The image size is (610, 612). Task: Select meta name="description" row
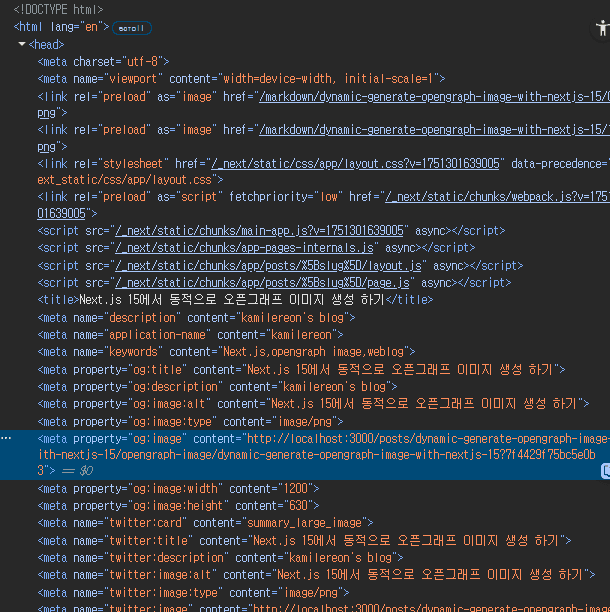tap(196, 318)
